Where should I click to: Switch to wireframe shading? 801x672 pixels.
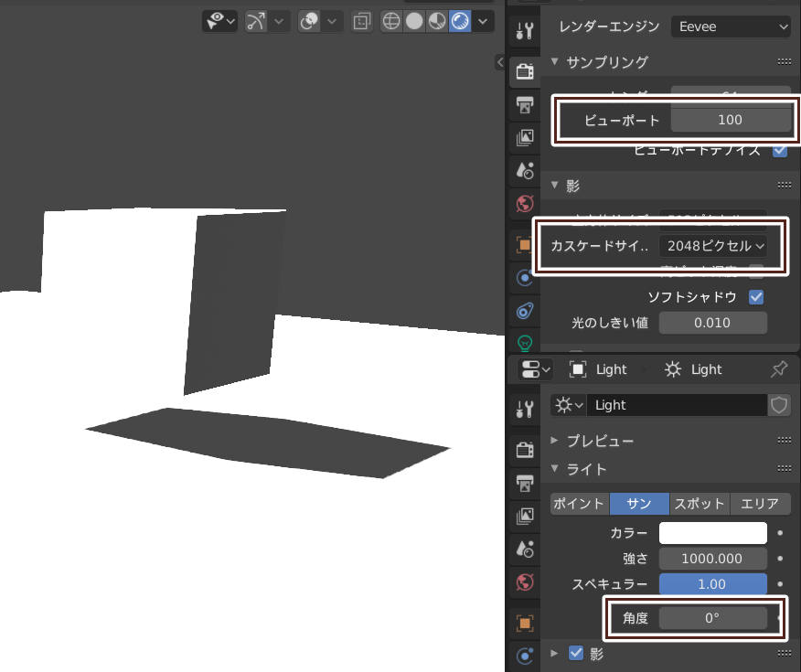tap(391, 21)
